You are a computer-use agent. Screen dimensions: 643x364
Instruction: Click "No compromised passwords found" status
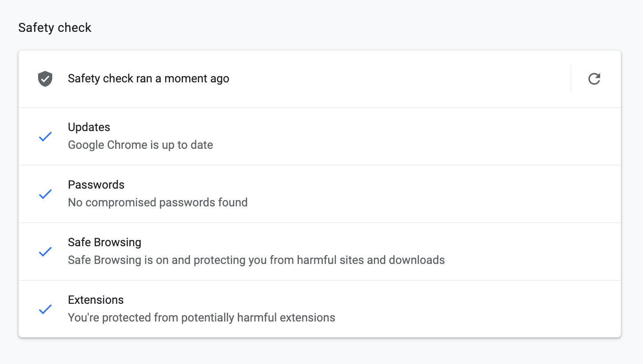[158, 203]
